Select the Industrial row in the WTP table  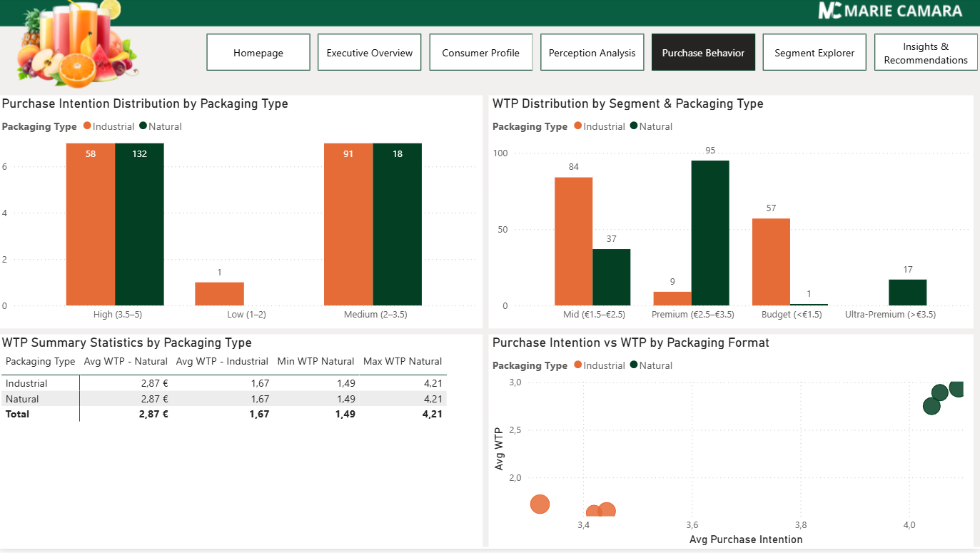(x=26, y=384)
